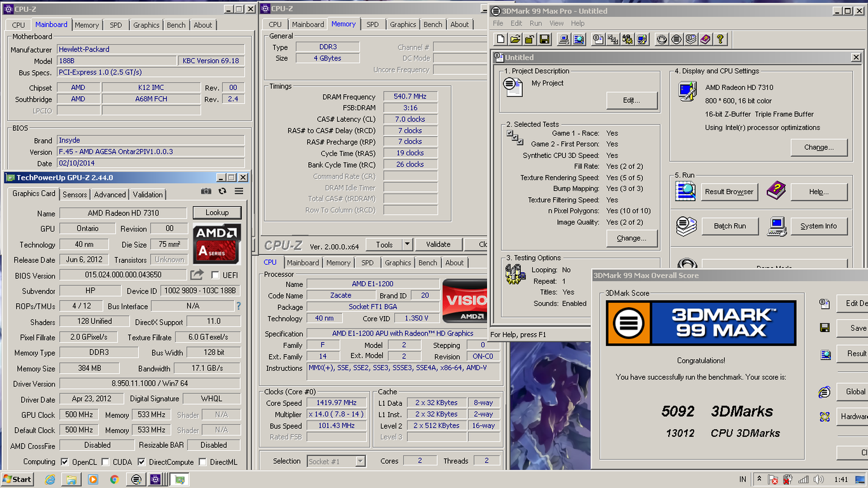Open Internet Explorer from the taskbar
Viewport: 868px width, 488px height.
click(x=50, y=479)
